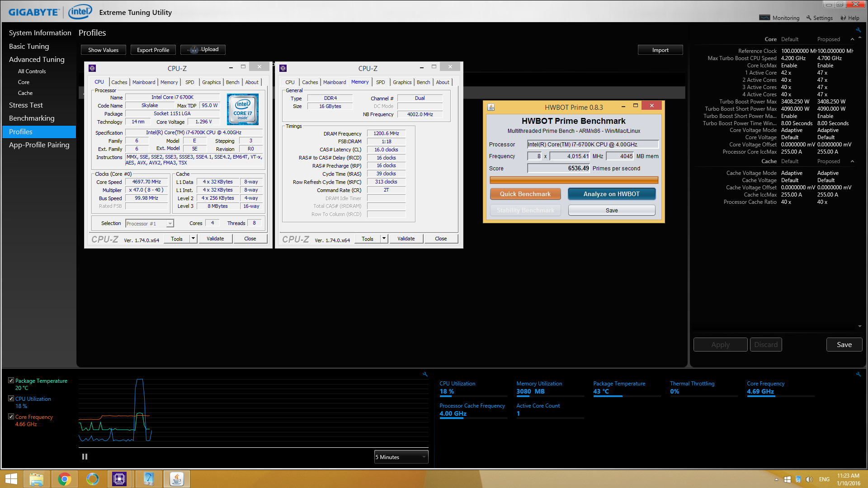The width and height of the screenshot is (868, 488).
Task: Open App-Profile Pairing in the sidebar
Action: (39, 145)
